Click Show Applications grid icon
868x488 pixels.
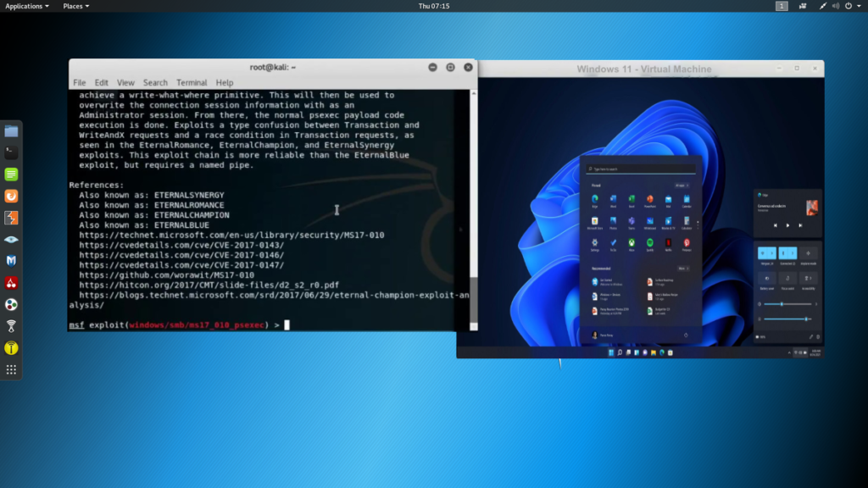11,369
